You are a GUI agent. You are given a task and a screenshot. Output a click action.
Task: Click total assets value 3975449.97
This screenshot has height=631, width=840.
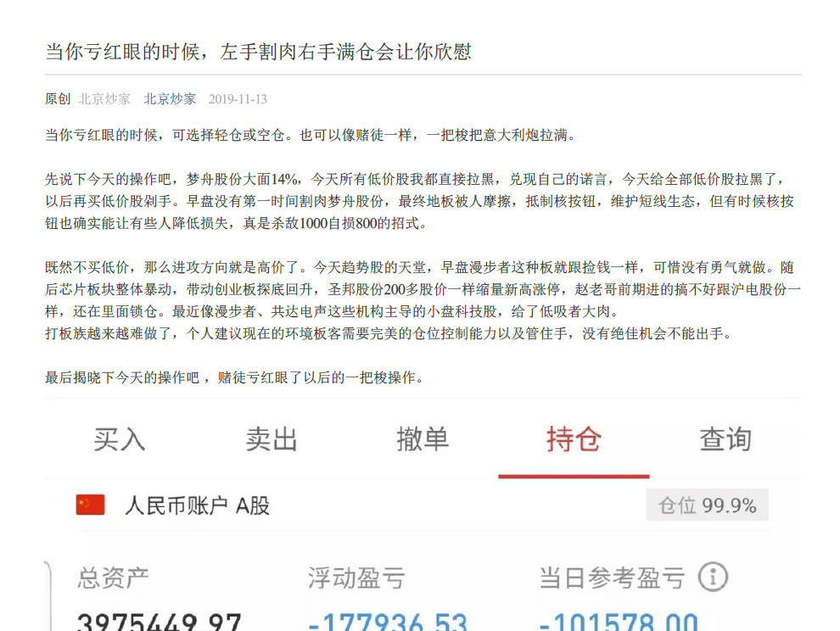(160, 622)
